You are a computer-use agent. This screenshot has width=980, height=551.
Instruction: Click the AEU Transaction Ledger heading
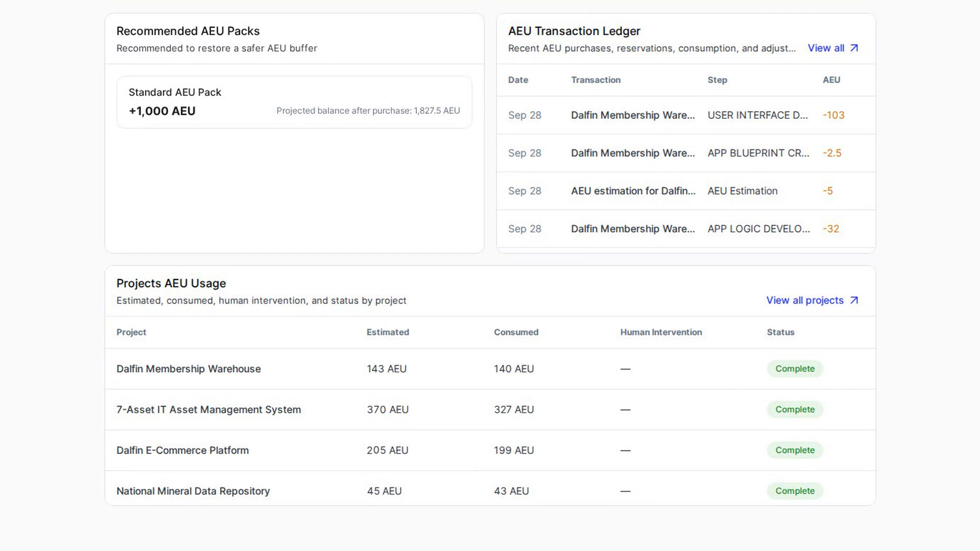[x=574, y=31]
